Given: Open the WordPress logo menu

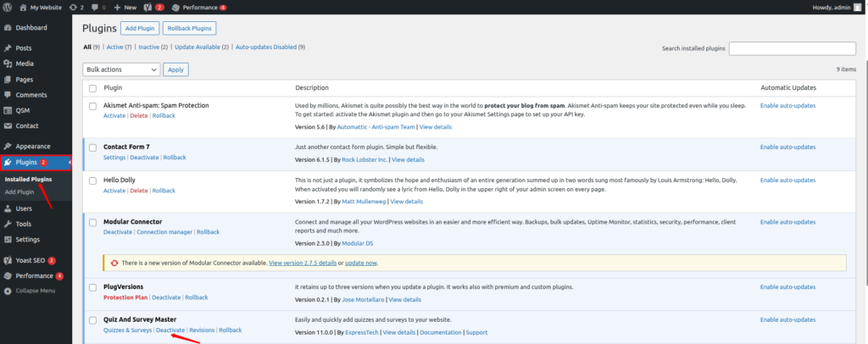Looking at the screenshot, I should pos(8,8).
